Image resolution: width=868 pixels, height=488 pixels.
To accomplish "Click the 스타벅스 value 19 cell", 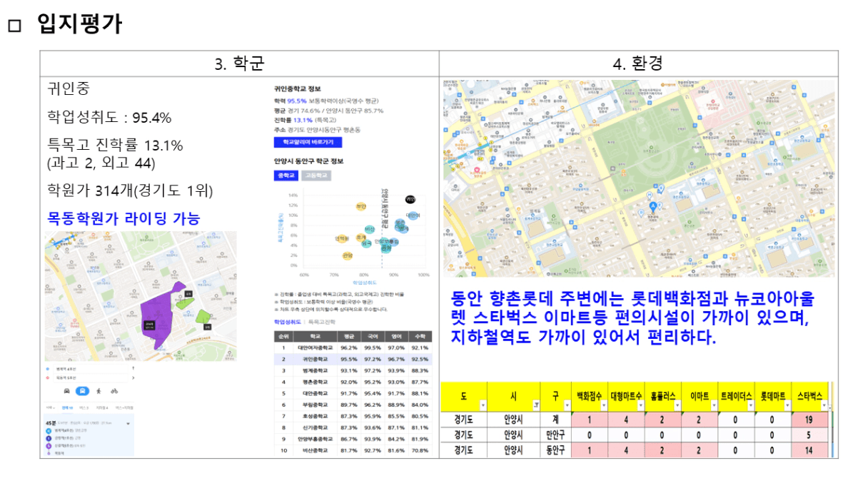I will pos(809,420).
